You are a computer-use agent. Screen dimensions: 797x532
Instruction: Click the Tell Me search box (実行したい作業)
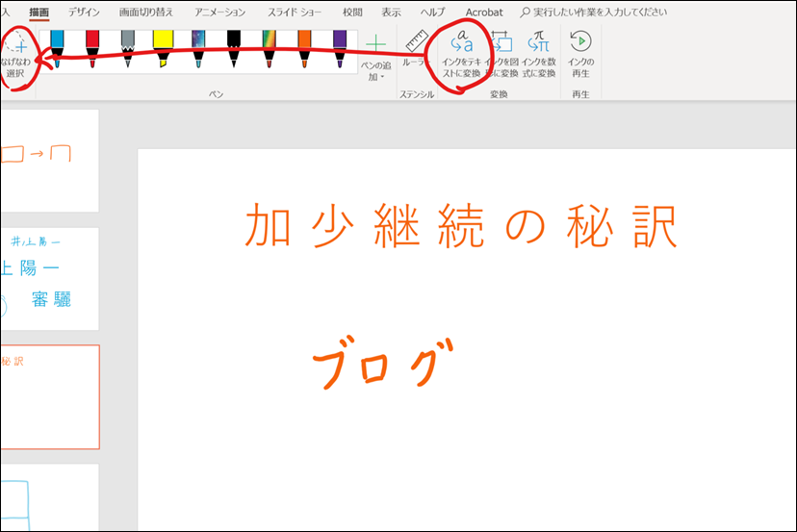click(x=594, y=13)
